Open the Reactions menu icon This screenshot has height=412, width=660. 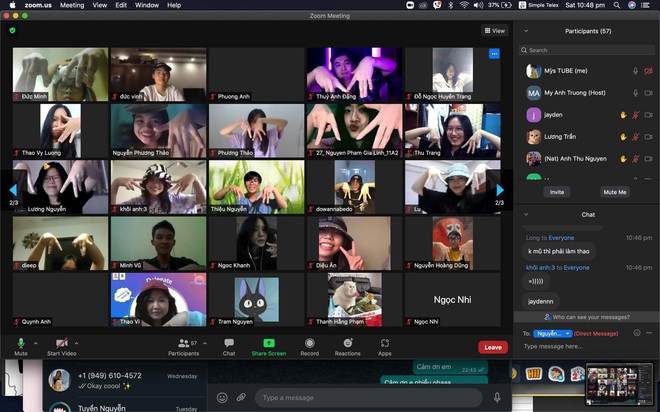pos(348,343)
